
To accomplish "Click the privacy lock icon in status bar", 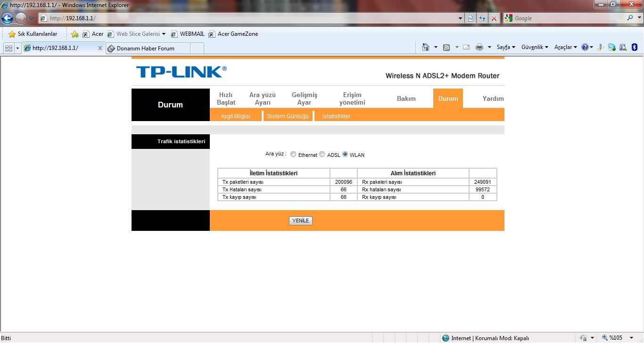I will tap(583, 338).
